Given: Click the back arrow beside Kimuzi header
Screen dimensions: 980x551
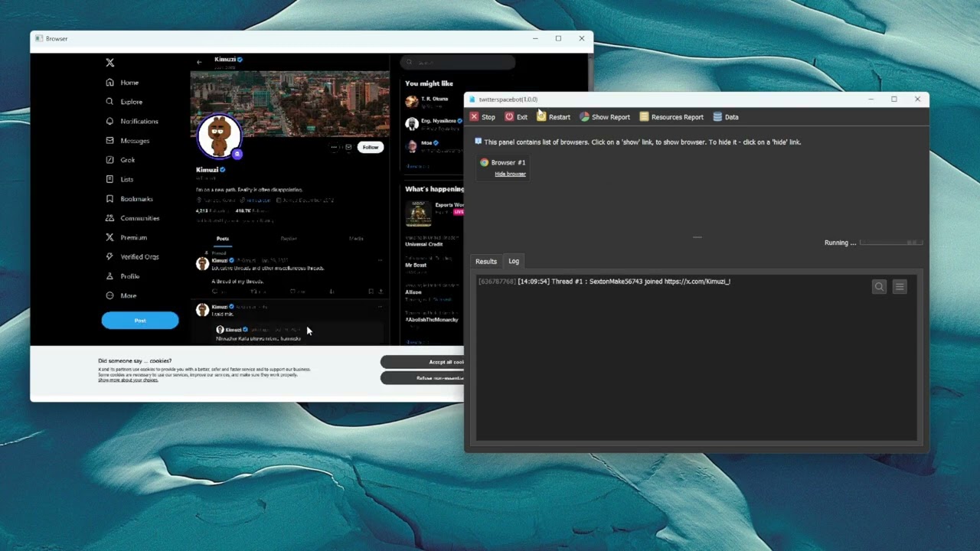Looking at the screenshot, I should (x=199, y=62).
